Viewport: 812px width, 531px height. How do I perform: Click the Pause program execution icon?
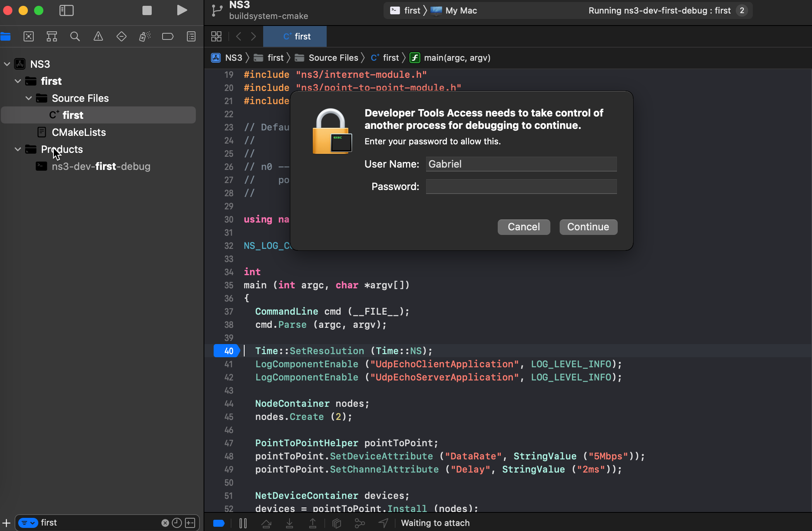pos(243,523)
